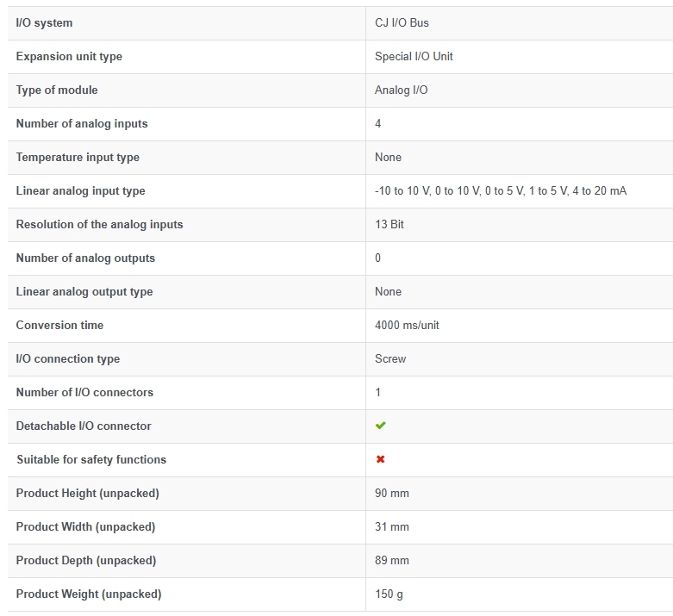This screenshot has width=673, height=616.
Task: Click the '4000 ms/unit' conversion time value
Action: [x=407, y=325]
